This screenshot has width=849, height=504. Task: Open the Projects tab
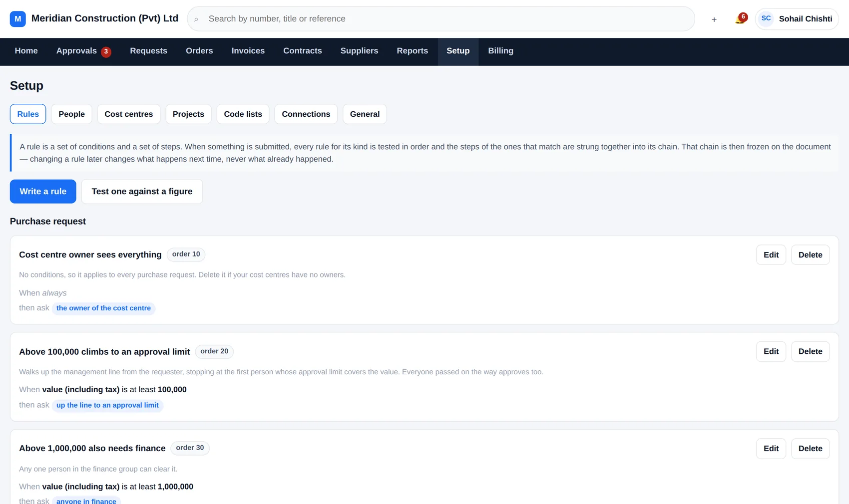[188, 114]
